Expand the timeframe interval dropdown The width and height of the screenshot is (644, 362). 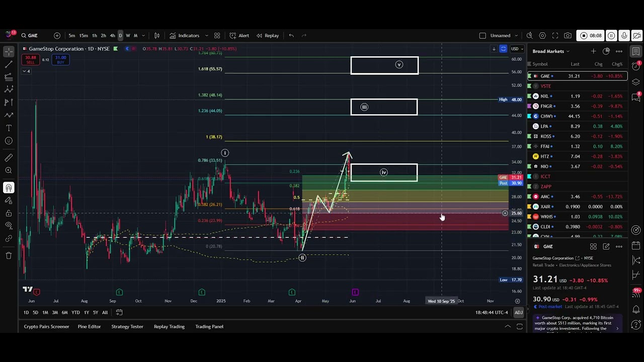point(143,36)
